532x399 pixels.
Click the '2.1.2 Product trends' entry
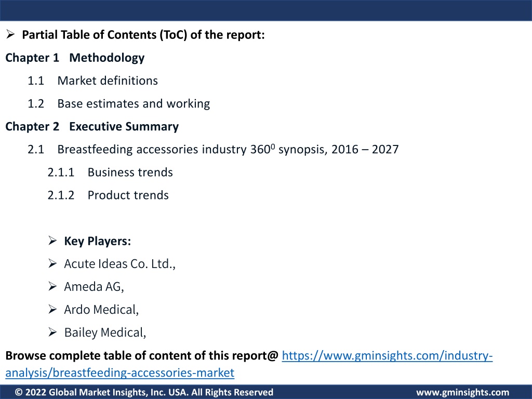[x=108, y=195]
